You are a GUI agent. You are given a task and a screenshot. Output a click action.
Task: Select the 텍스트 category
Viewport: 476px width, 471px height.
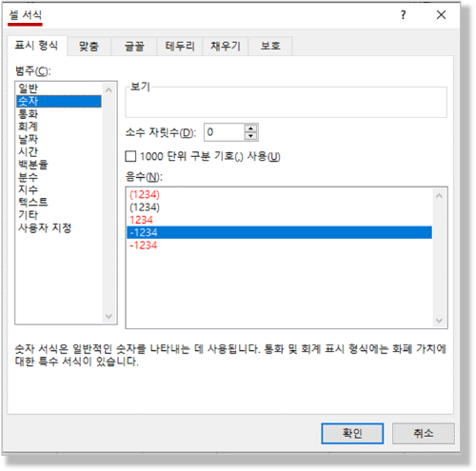[59, 203]
